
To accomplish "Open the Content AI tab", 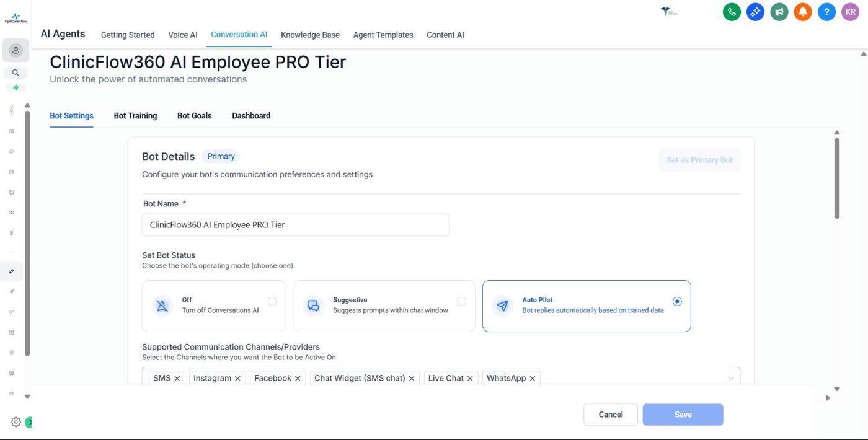I will (445, 35).
